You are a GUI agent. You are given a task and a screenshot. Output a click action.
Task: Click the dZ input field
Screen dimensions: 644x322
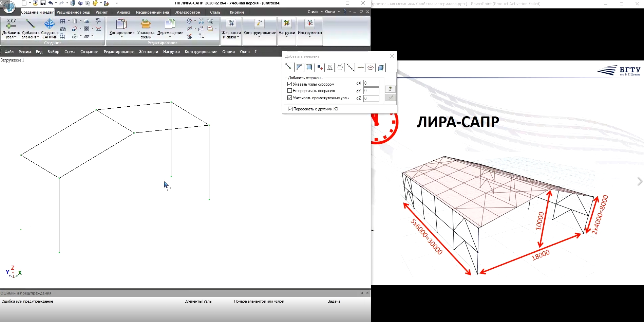click(371, 98)
